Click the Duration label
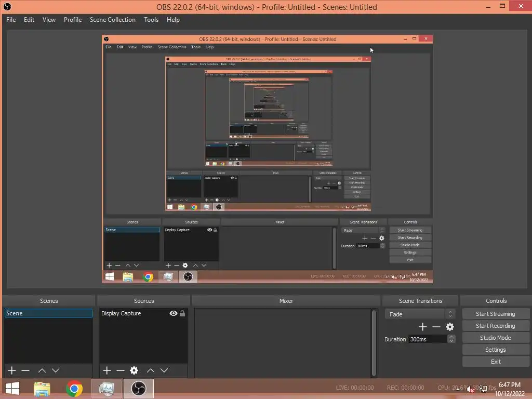Viewport: 532px width, 399px height. pos(395,339)
